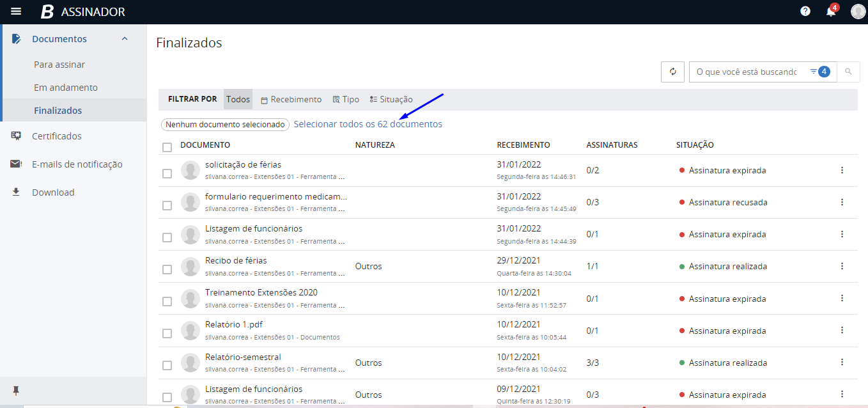Toggle the select all documents checkbox
The width and height of the screenshot is (868, 408).
pos(167,147)
